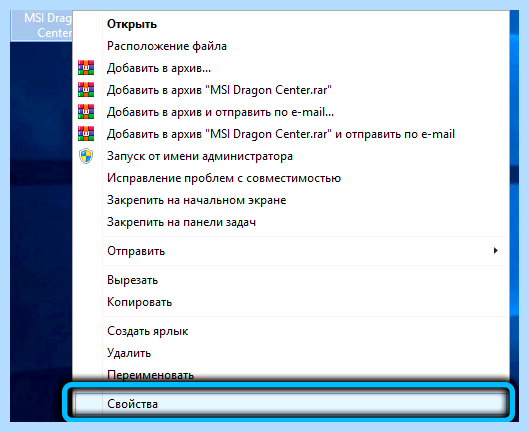Click WinRAR icon by the rar-and-e-mail entry
Screen dimensions: 529x432
point(86,134)
